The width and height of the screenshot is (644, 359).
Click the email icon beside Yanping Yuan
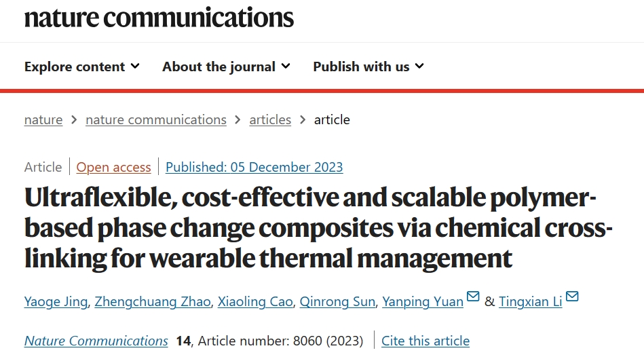(473, 296)
